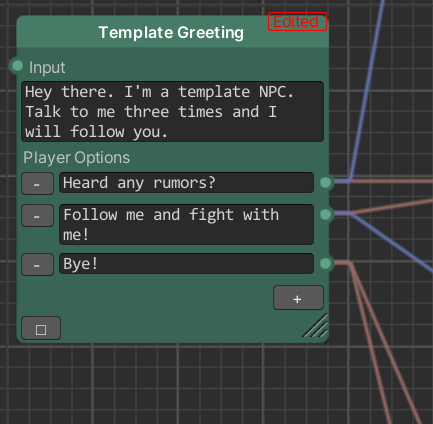Image resolution: width=433 pixels, height=424 pixels.
Task: Remove the 'Bye!' player option
Action: (x=38, y=264)
